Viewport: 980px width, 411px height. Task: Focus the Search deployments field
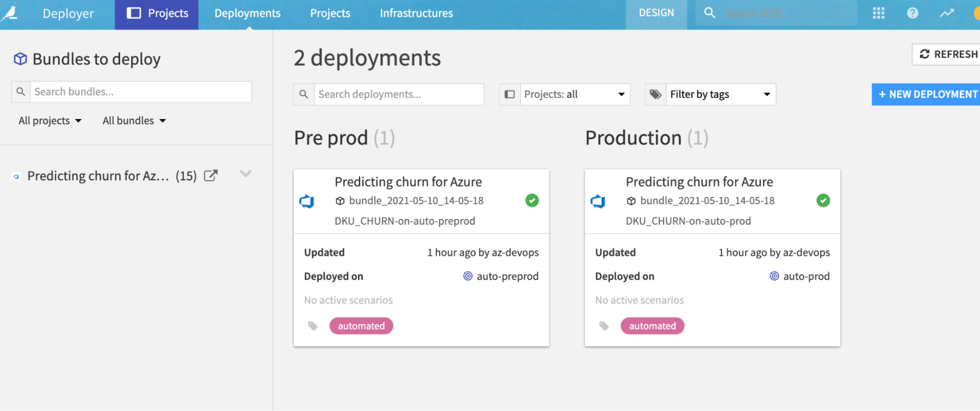coord(399,94)
